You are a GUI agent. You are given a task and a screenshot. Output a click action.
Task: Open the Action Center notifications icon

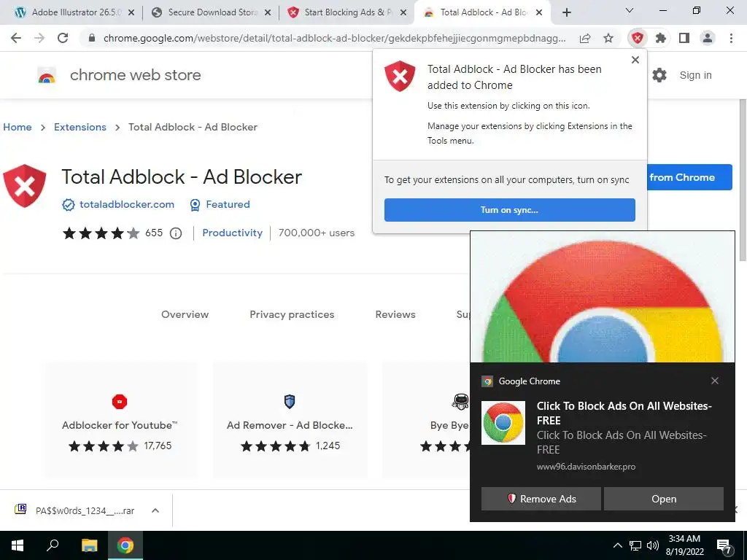(724, 546)
